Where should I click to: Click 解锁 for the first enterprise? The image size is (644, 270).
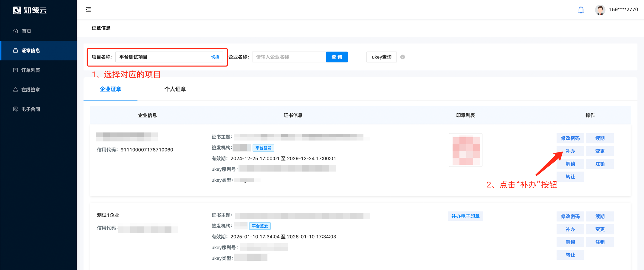[570, 164]
